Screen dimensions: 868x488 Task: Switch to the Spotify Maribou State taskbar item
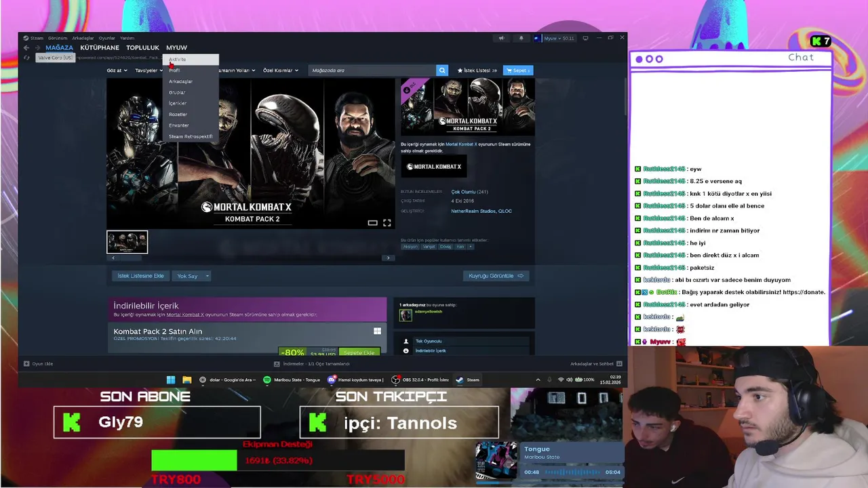click(292, 380)
